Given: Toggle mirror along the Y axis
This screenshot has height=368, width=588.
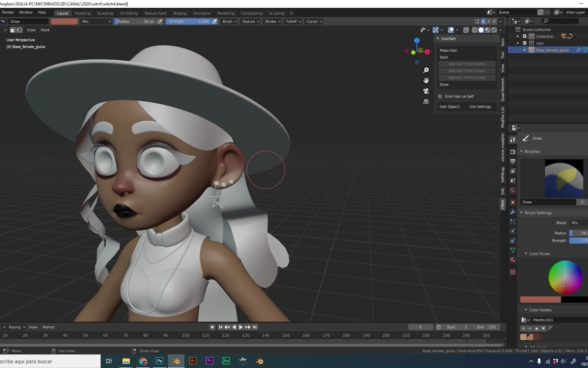Looking at the screenshot, I should pyautogui.click(x=489, y=21).
